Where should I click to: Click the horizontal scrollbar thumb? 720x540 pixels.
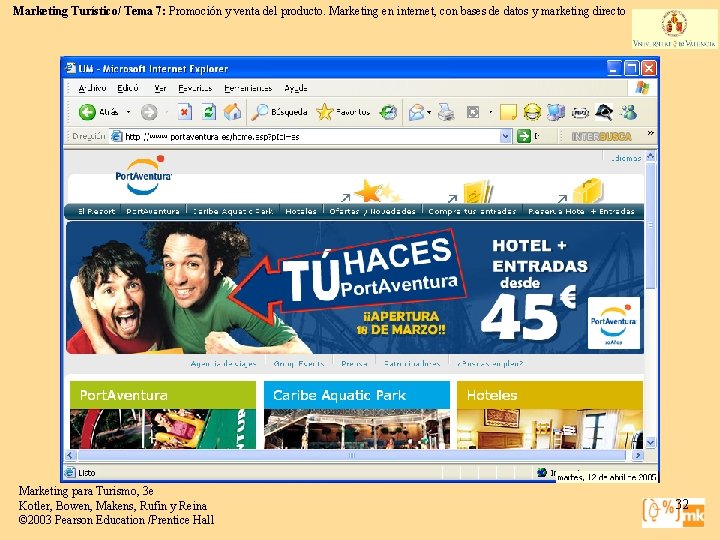pos(352,456)
